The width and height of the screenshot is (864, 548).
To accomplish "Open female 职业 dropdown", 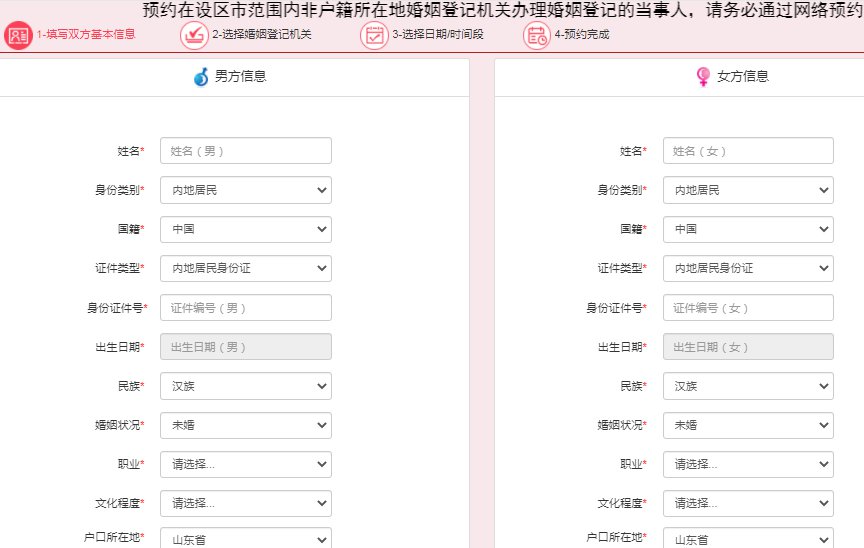I will click(748, 464).
